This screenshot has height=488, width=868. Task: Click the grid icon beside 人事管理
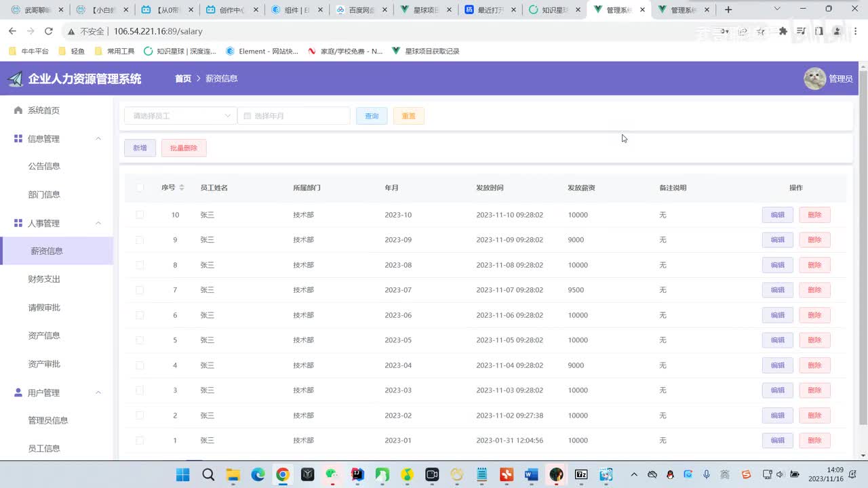click(18, 223)
